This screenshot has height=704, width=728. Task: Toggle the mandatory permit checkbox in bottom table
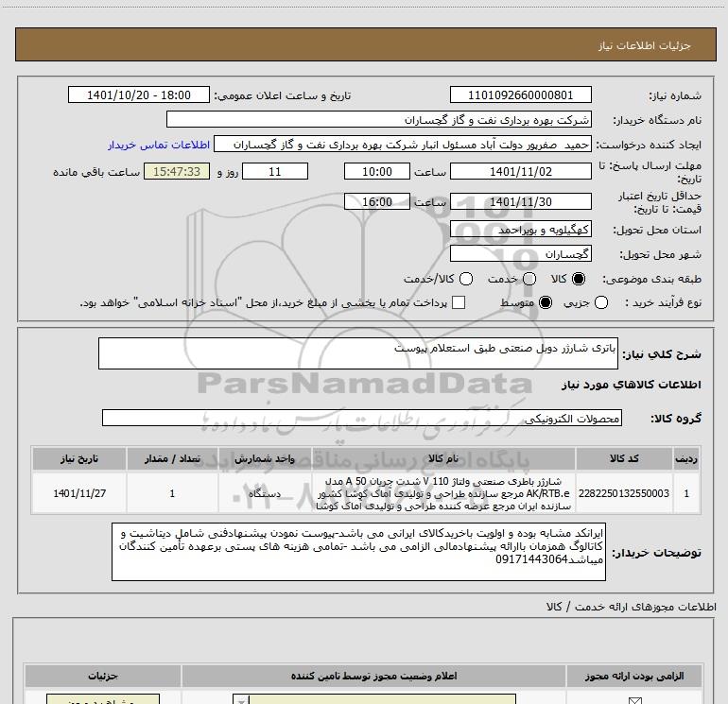tap(634, 700)
